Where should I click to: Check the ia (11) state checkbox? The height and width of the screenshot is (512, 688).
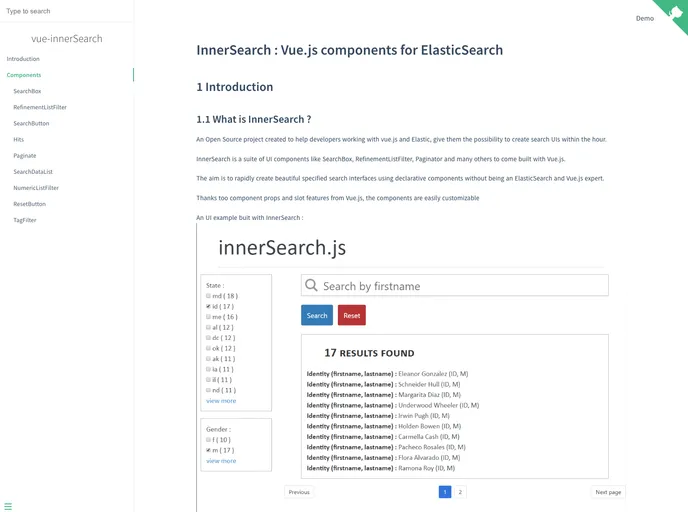click(208, 369)
